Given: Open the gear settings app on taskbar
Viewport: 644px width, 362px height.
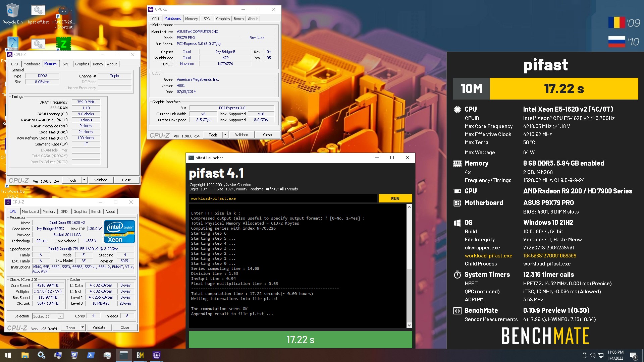Looking at the screenshot, I should click(41, 355).
